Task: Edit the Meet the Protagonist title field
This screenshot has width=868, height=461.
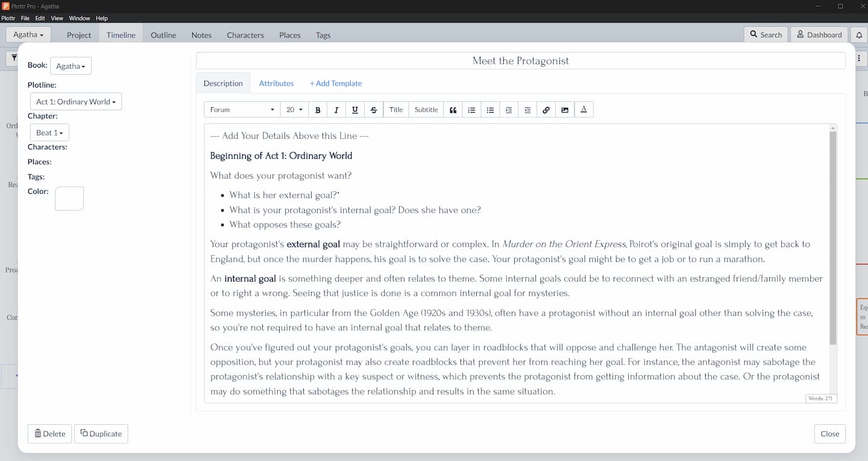Action: [520, 60]
